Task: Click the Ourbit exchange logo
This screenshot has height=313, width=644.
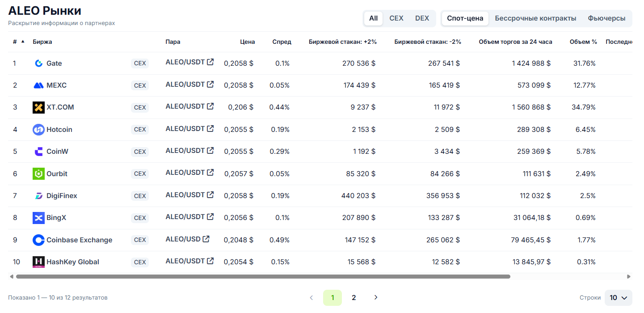Action: pyautogui.click(x=39, y=173)
